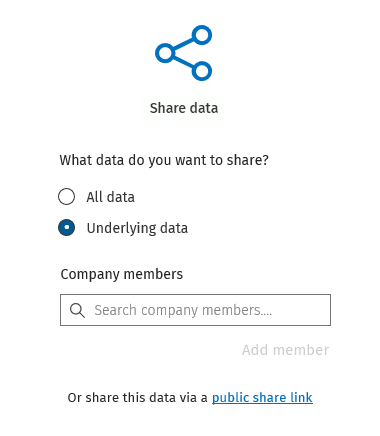The width and height of the screenshot is (380, 436).
Task: Click the empty circle beside All data
Action: [x=66, y=196]
